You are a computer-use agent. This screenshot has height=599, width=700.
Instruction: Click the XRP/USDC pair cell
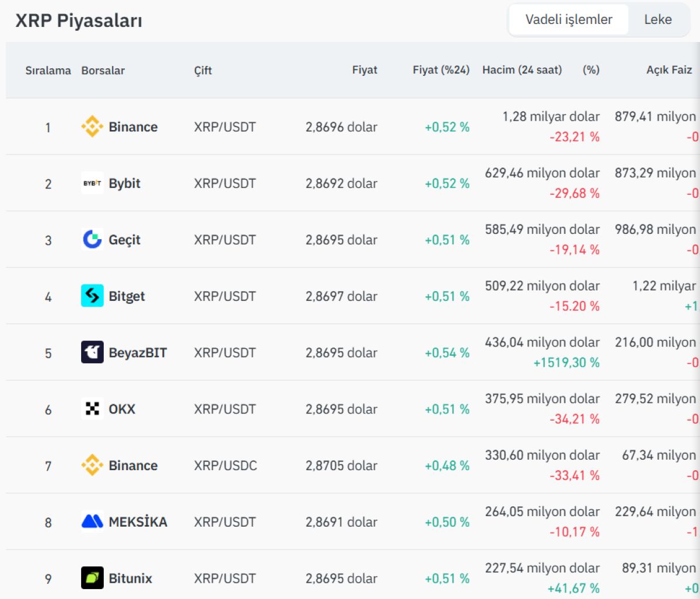point(225,465)
